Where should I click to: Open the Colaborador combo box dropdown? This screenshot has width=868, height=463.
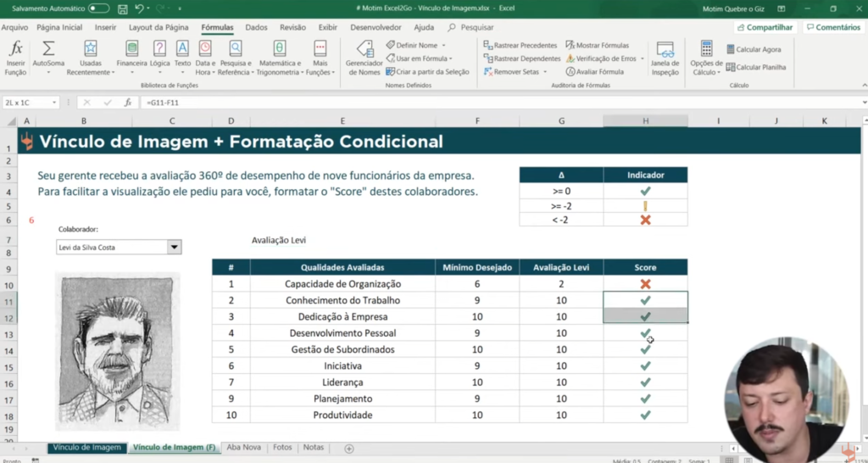pyautogui.click(x=174, y=247)
